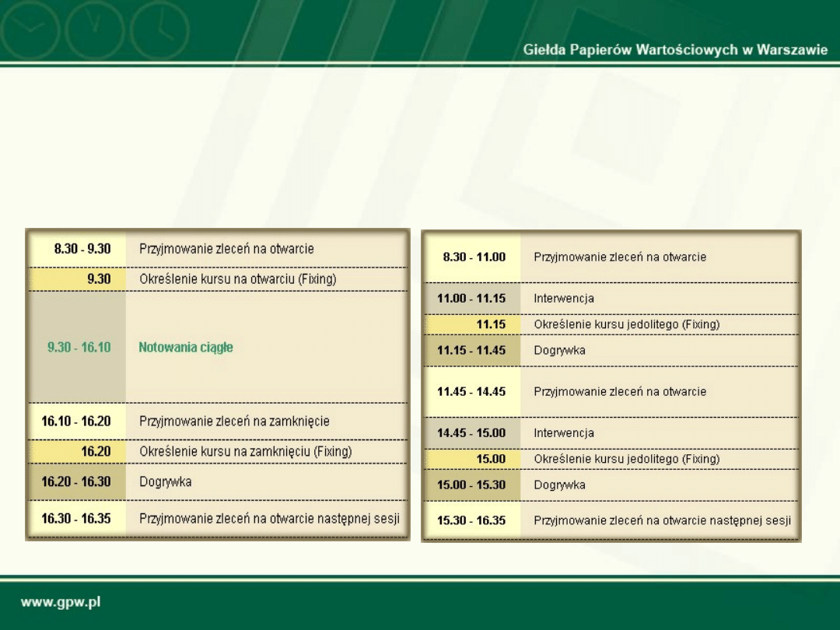Click the Giełda Papierów Wartościowych w Warszawie title
Viewport: 840px width, 630px height.
pyautogui.click(x=674, y=51)
